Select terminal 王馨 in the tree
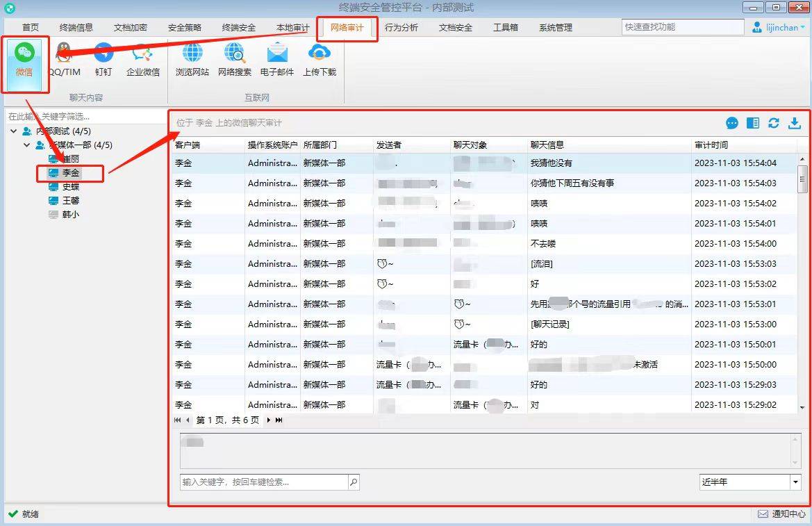Image resolution: width=812 pixels, height=526 pixels. tap(64, 201)
